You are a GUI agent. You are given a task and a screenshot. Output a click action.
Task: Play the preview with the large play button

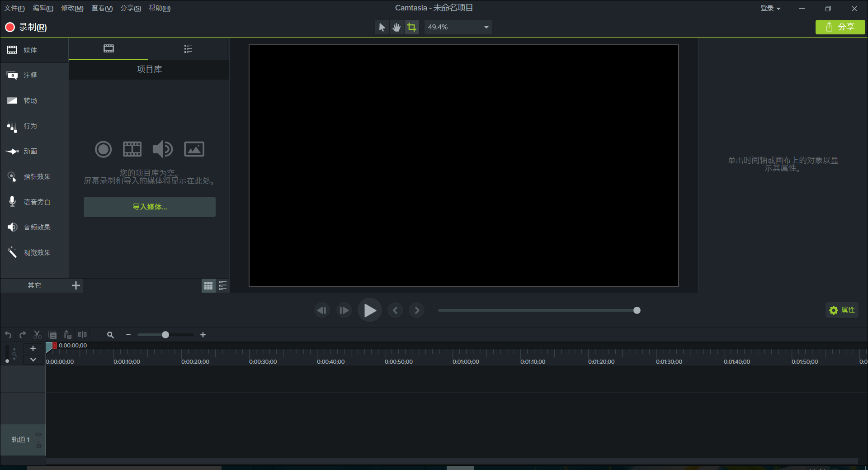[370, 310]
